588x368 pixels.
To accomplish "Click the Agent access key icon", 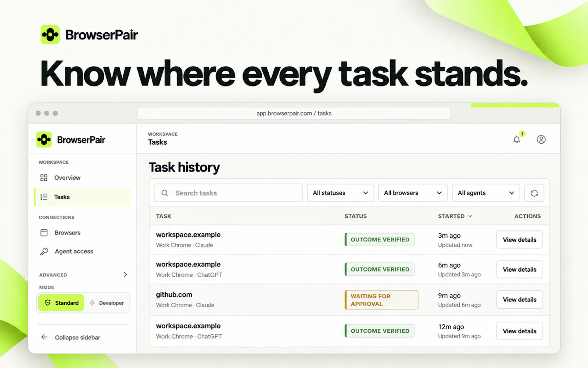I will 44,251.
